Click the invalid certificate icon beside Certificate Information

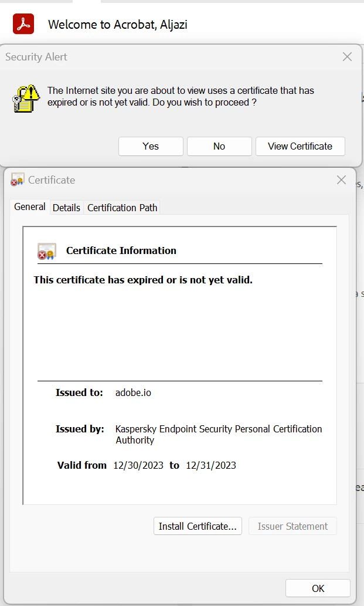47,251
